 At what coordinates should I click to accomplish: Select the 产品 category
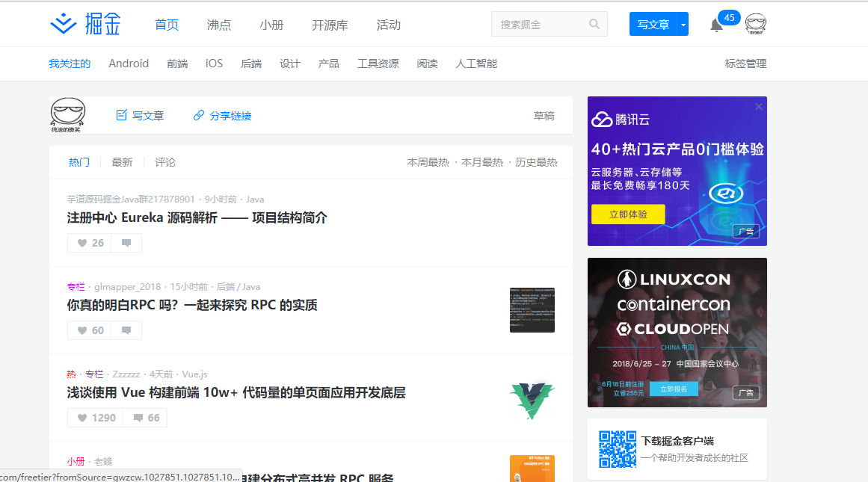click(329, 64)
